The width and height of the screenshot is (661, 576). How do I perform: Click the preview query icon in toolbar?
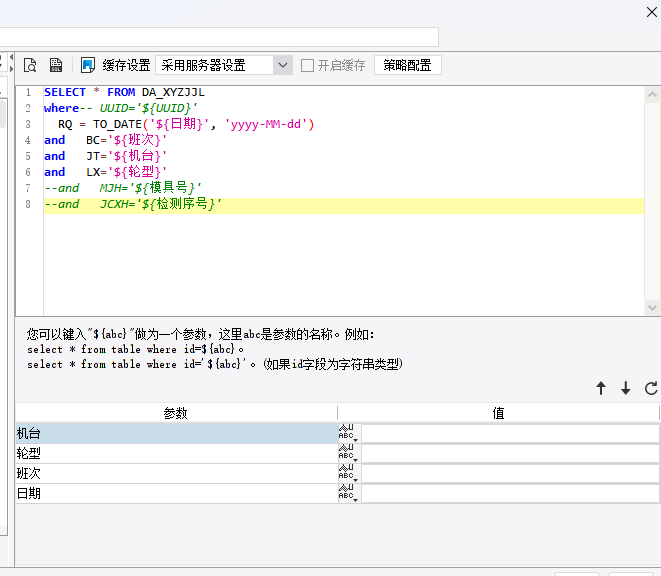point(30,65)
